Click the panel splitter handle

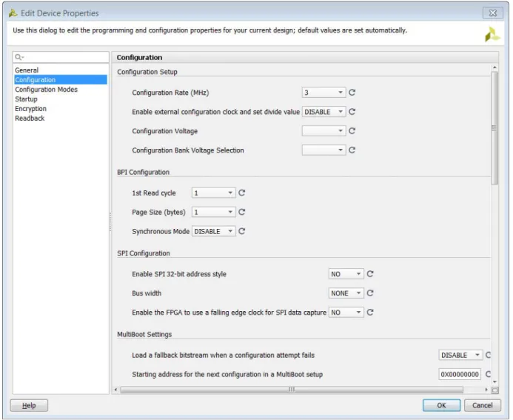tap(110, 222)
